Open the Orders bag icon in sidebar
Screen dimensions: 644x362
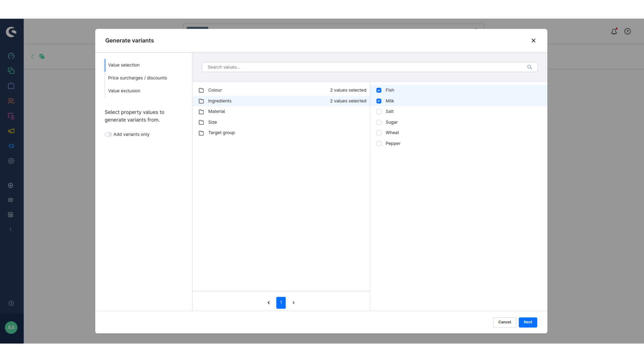11,86
